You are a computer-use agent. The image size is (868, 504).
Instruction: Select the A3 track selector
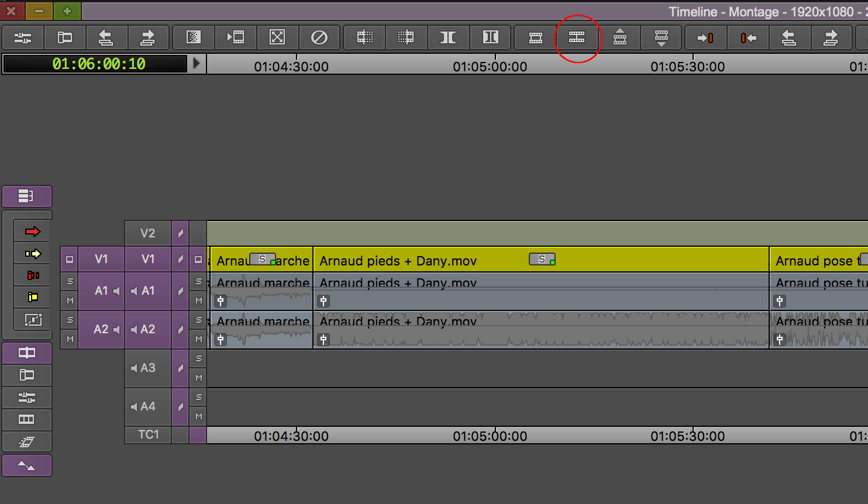tap(147, 368)
